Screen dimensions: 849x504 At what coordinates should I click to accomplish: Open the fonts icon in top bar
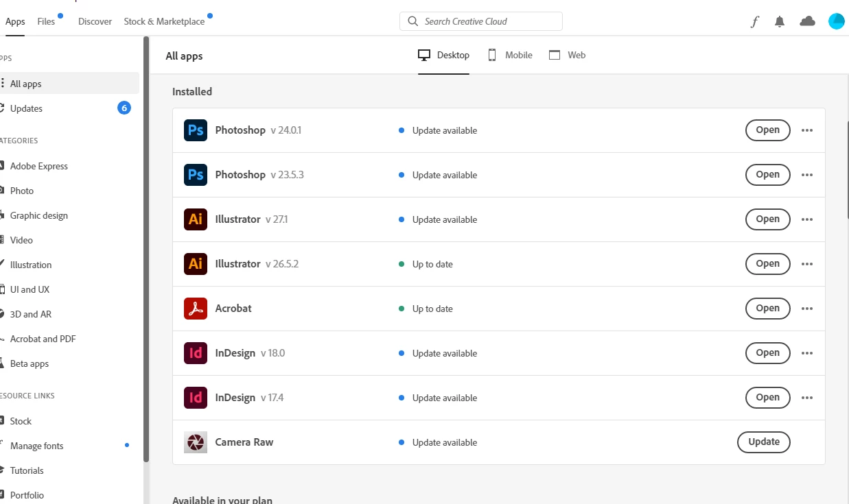[x=755, y=21]
